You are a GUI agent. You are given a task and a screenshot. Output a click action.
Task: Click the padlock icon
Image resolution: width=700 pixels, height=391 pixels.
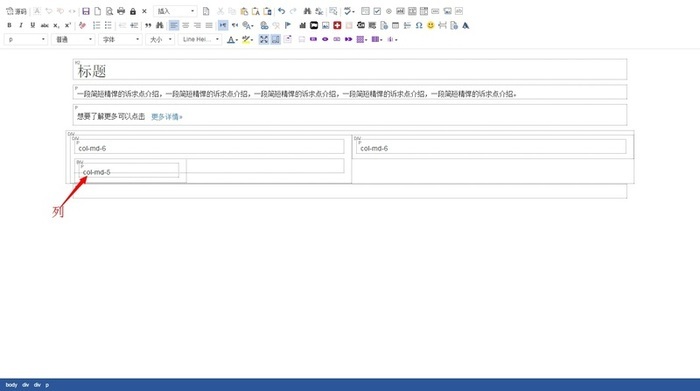point(133,11)
